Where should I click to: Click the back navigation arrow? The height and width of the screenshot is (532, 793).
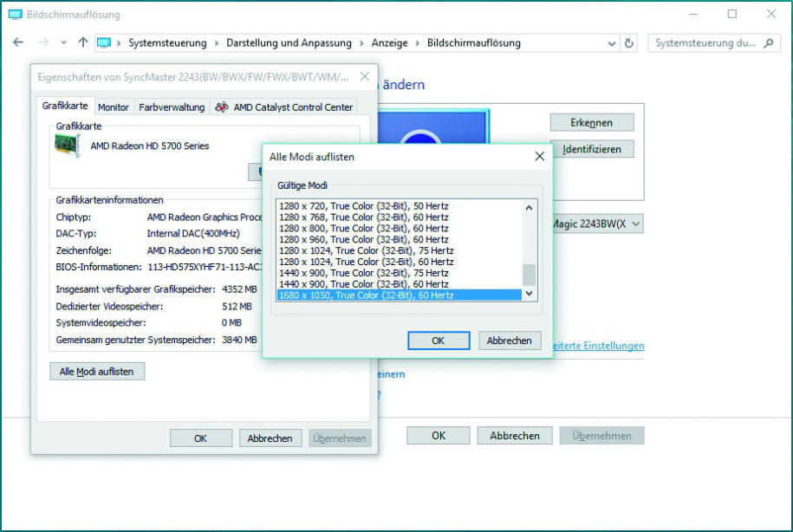[x=18, y=42]
